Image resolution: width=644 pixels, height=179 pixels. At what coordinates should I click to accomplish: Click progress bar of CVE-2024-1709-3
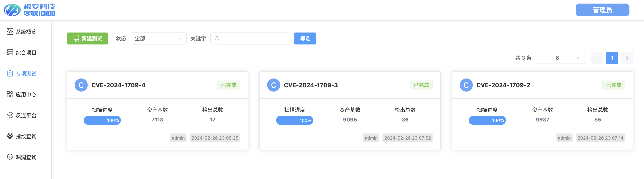pos(295,120)
